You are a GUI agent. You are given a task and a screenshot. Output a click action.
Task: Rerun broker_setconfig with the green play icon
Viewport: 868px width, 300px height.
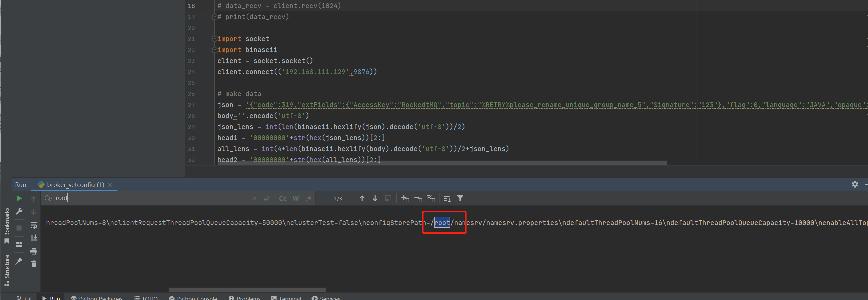[x=19, y=199]
